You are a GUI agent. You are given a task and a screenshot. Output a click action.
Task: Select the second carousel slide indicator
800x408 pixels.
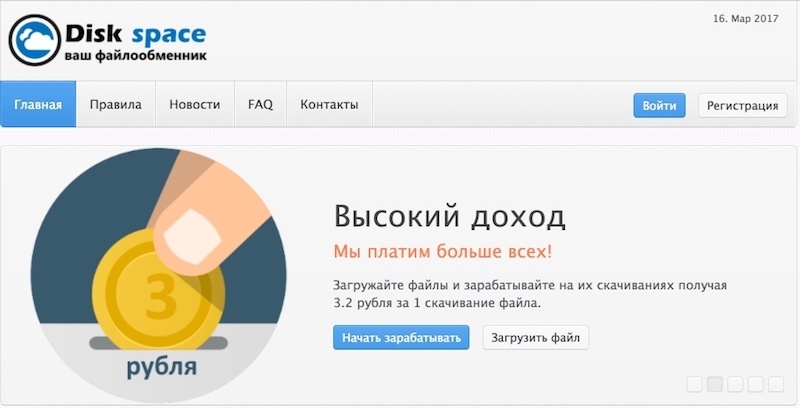pyautogui.click(x=715, y=384)
